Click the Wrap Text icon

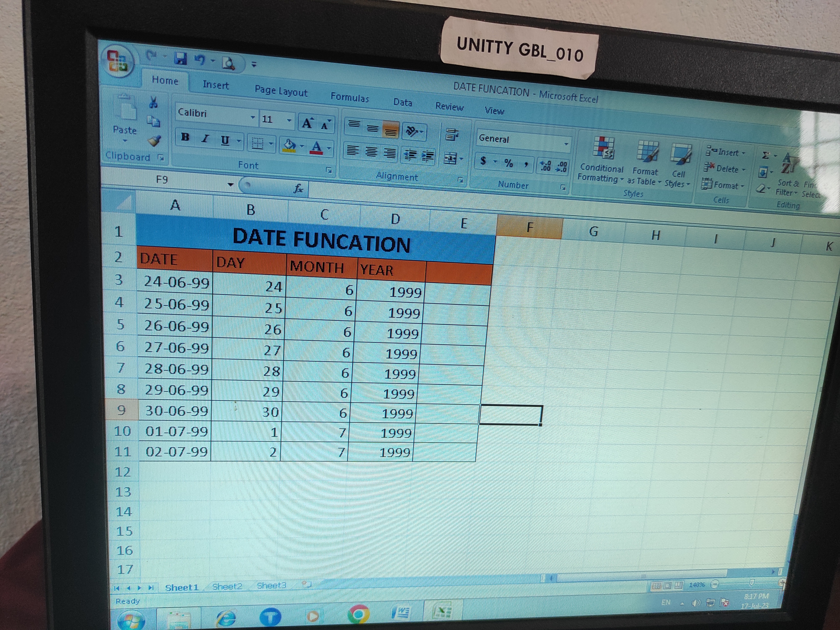click(x=452, y=134)
